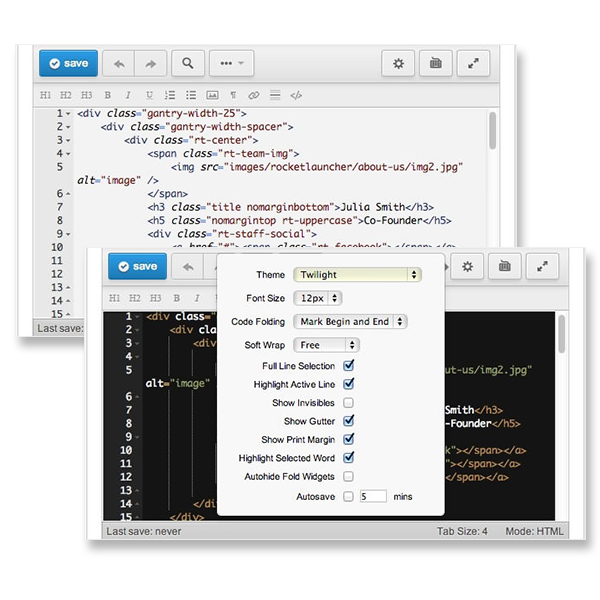Enable the Autosave checkbox
600x600 pixels.
coord(348,497)
